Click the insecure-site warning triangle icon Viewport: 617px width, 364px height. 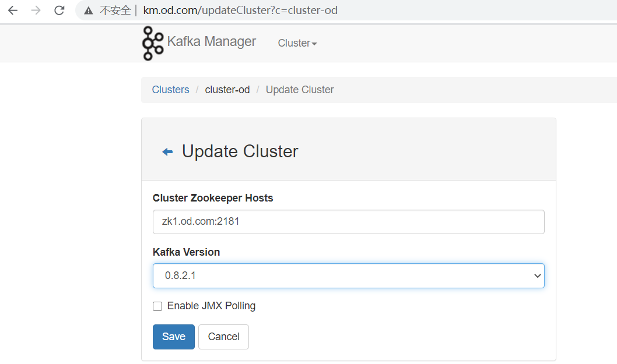click(89, 10)
